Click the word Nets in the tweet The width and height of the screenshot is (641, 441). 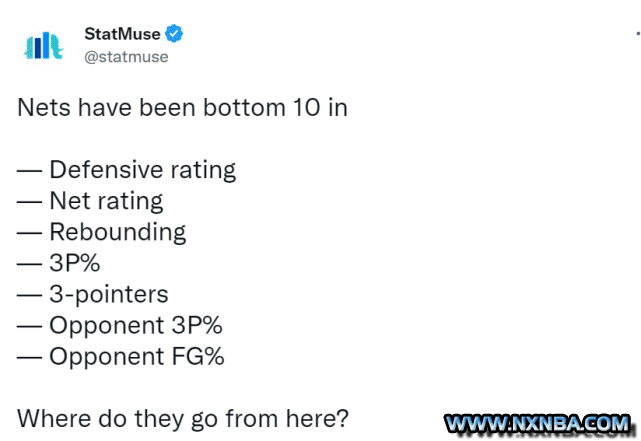coord(44,107)
